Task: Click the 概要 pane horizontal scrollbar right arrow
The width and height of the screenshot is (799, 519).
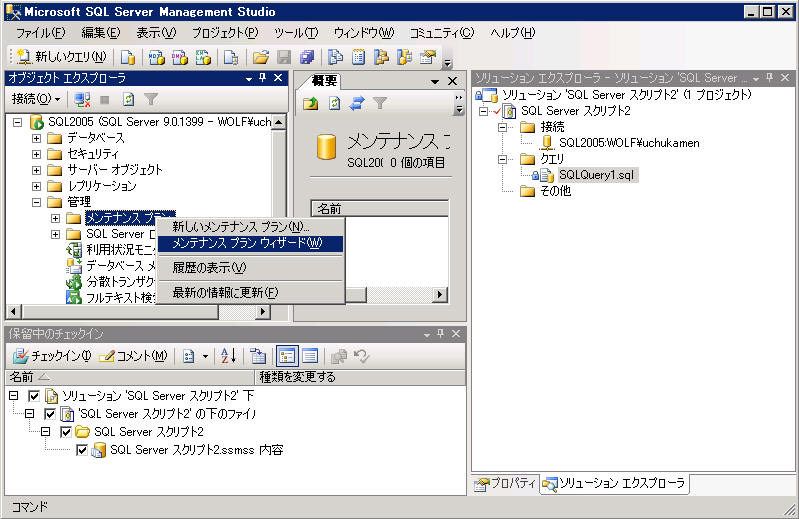Action: coord(440,295)
